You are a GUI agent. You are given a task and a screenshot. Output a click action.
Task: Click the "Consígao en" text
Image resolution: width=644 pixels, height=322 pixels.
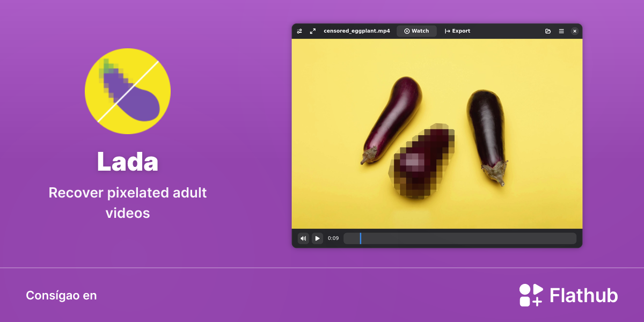[61, 296]
